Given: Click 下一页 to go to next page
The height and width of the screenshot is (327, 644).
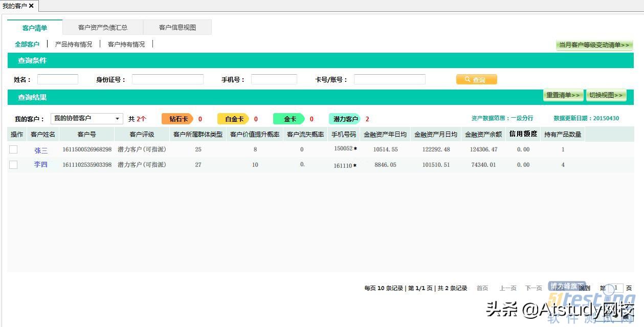Looking at the screenshot, I should pyautogui.click(x=534, y=288).
